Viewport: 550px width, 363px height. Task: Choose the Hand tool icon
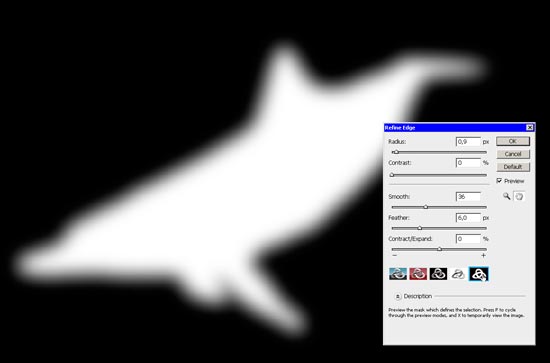[x=519, y=196]
